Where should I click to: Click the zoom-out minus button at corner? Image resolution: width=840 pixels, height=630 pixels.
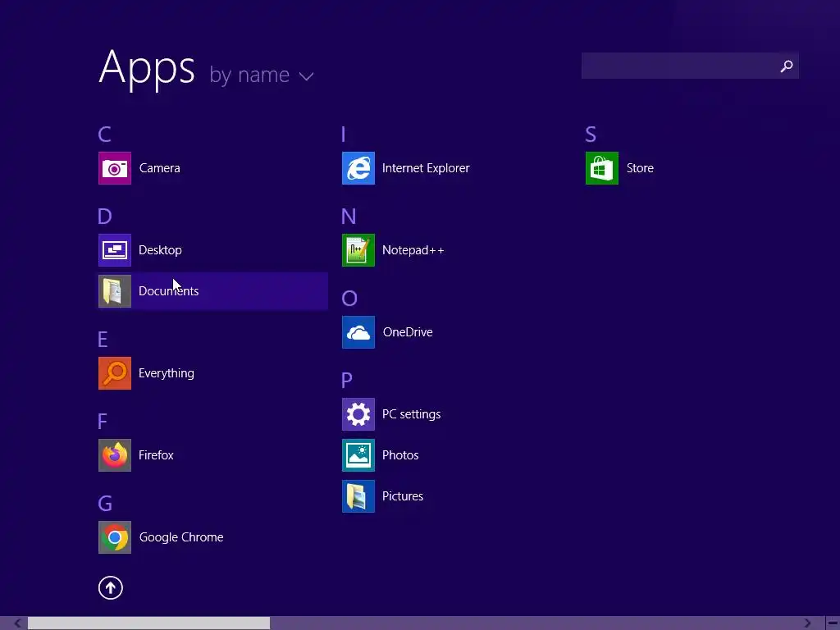pos(833,623)
